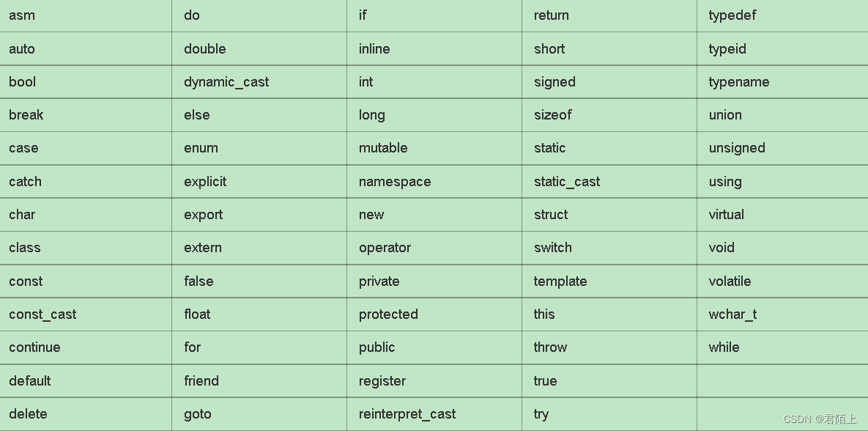The image size is (868, 431).
Task: Click the 'mutable' keyword
Action: click(383, 148)
